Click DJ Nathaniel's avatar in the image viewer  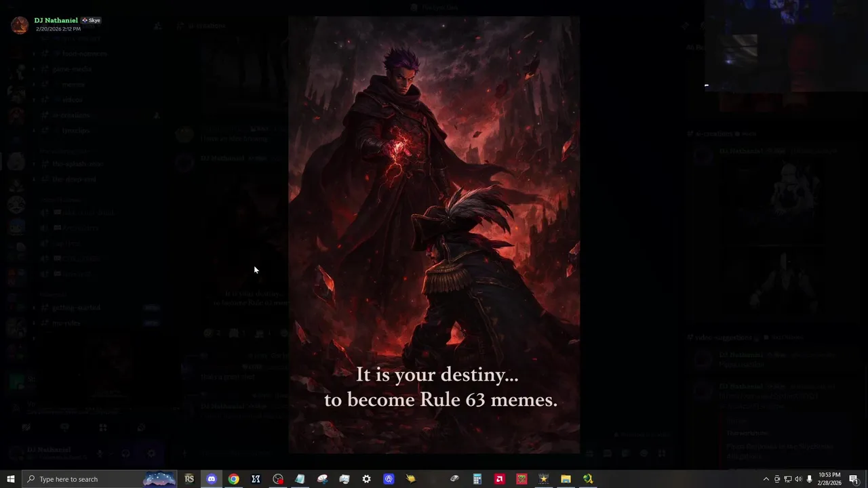pyautogui.click(x=20, y=24)
